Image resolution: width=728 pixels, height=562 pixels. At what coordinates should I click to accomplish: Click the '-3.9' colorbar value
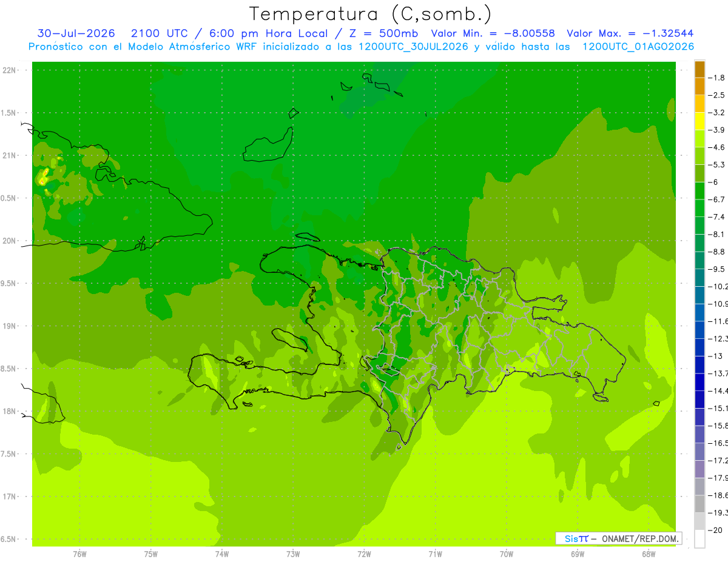(716, 130)
